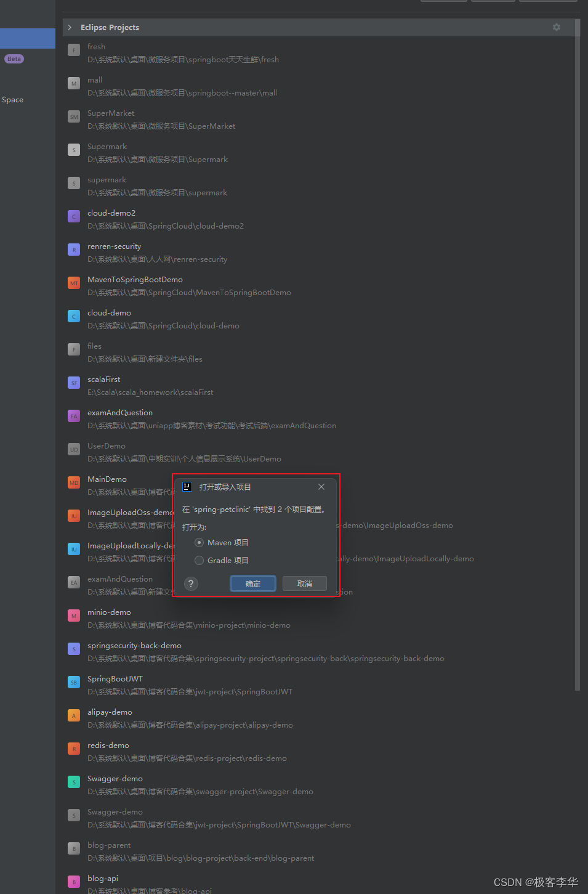Select the Space item in sidebar
The width and height of the screenshot is (588, 894).
(12, 99)
